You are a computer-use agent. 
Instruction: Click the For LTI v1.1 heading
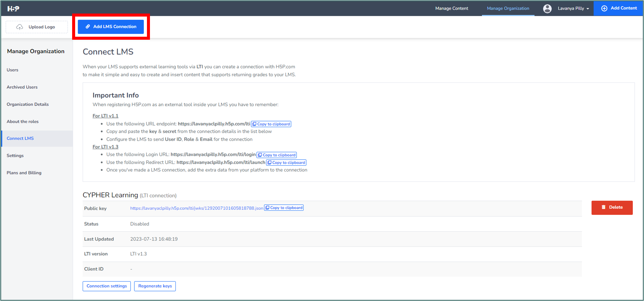[x=105, y=116]
